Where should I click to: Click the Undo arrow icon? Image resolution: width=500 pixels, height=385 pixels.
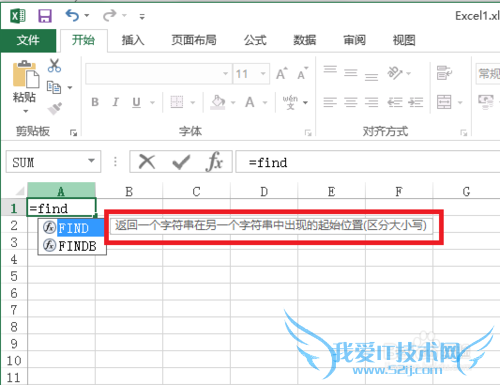tap(72, 15)
